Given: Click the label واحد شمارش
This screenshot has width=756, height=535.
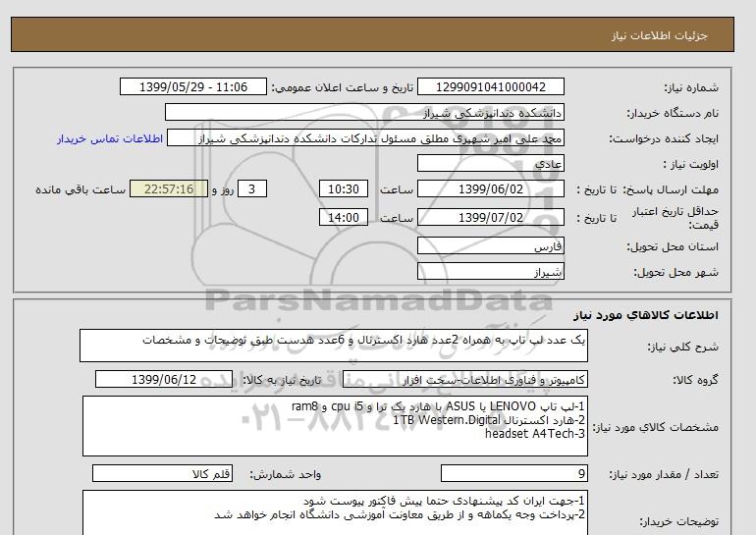Looking at the screenshot, I should click(x=285, y=474).
